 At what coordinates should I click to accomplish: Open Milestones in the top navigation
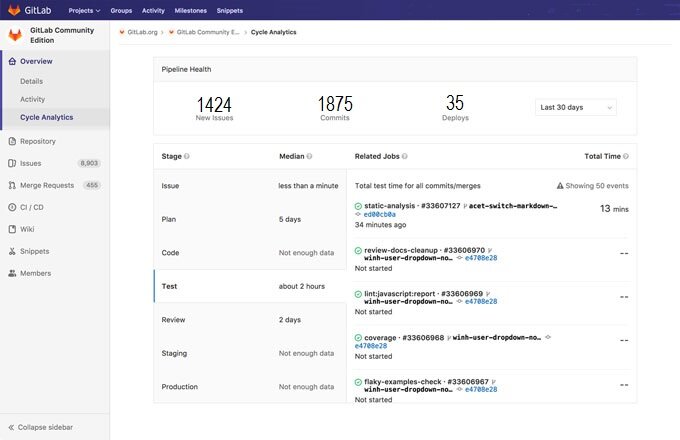click(190, 10)
